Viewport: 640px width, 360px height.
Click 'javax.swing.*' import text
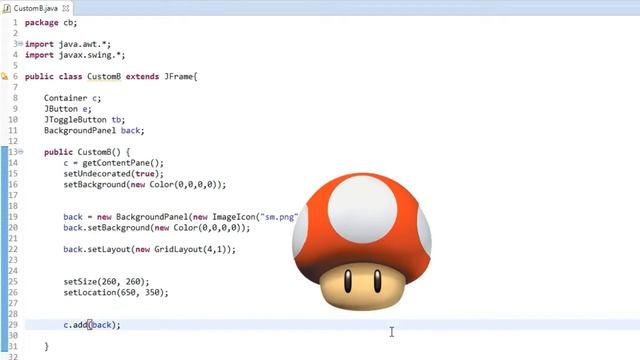point(90,55)
